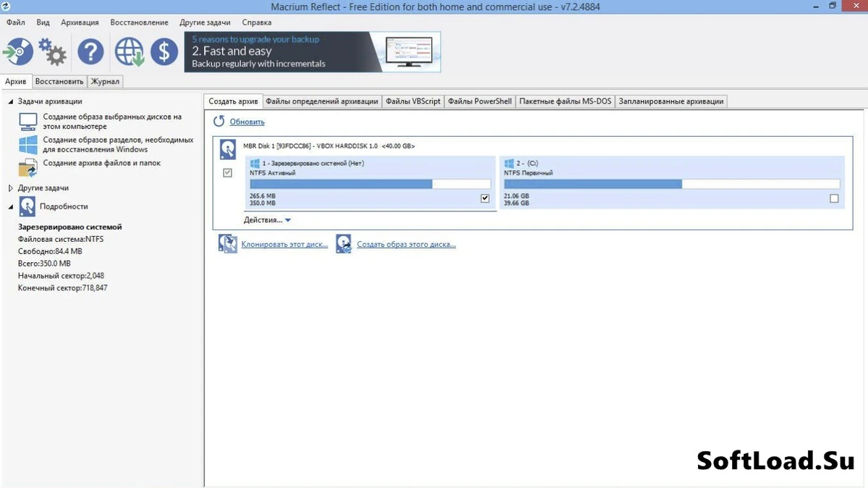The height and width of the screenshot is (488, 868).
Task: Click the Windows icon on partition 1
Action: click(255, 164)
